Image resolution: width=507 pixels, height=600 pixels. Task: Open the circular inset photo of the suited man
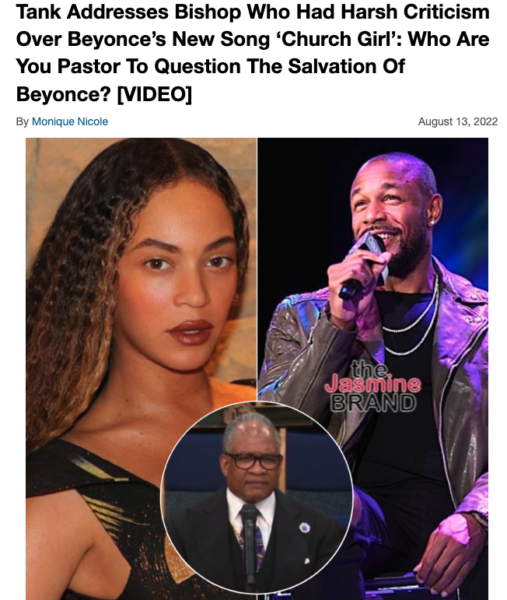point(257,498)
